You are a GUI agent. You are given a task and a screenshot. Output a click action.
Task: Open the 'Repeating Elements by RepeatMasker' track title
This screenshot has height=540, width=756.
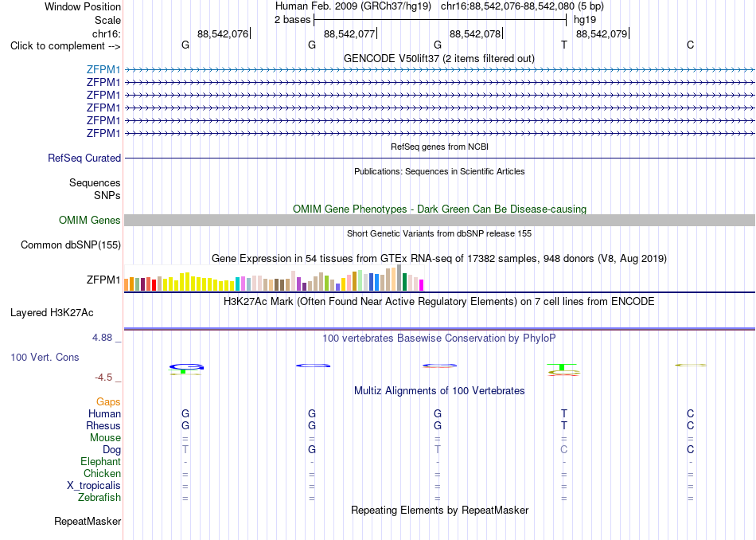click(440, 511)
